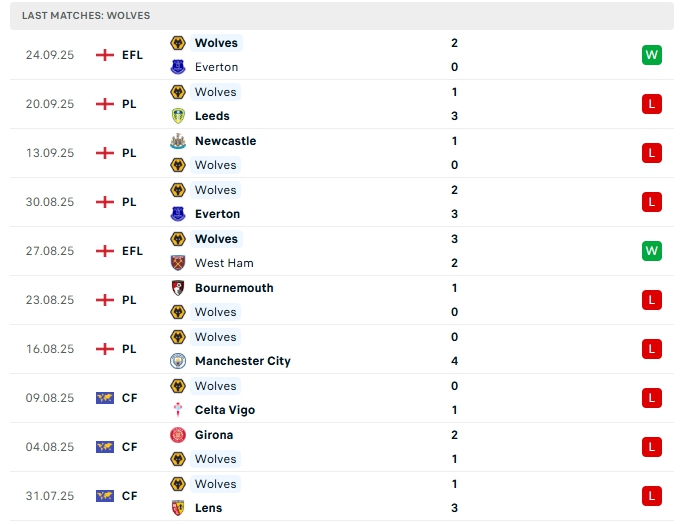Click the Manchester City crest icon
This screenshot has height=524, width=686.
[x=178, y=361]
